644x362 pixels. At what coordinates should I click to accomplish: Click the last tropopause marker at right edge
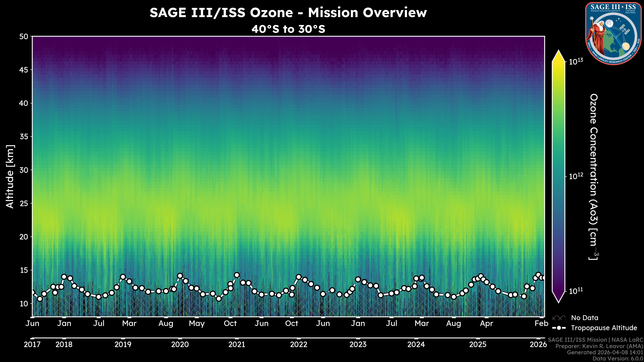coord(544,278)
